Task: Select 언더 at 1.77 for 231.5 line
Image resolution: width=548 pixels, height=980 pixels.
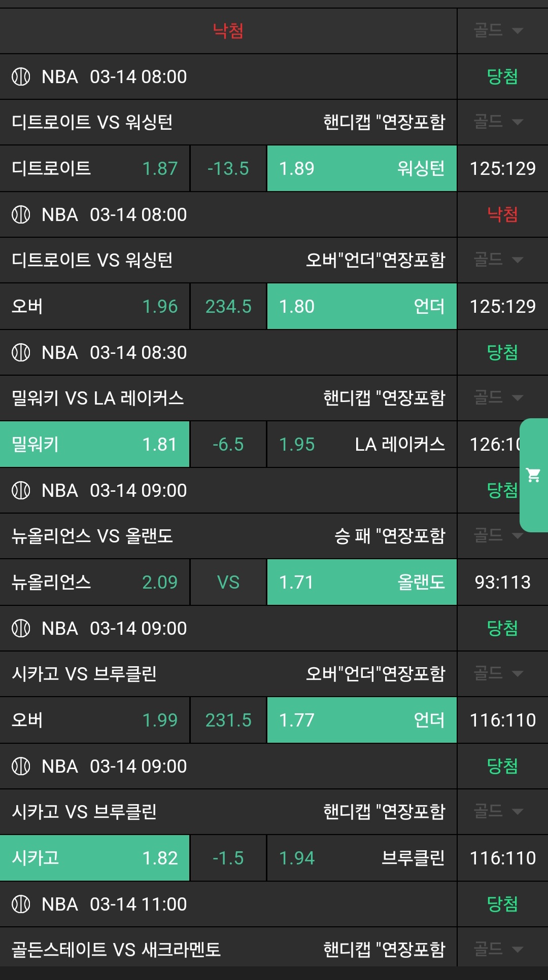Action: 361,720
